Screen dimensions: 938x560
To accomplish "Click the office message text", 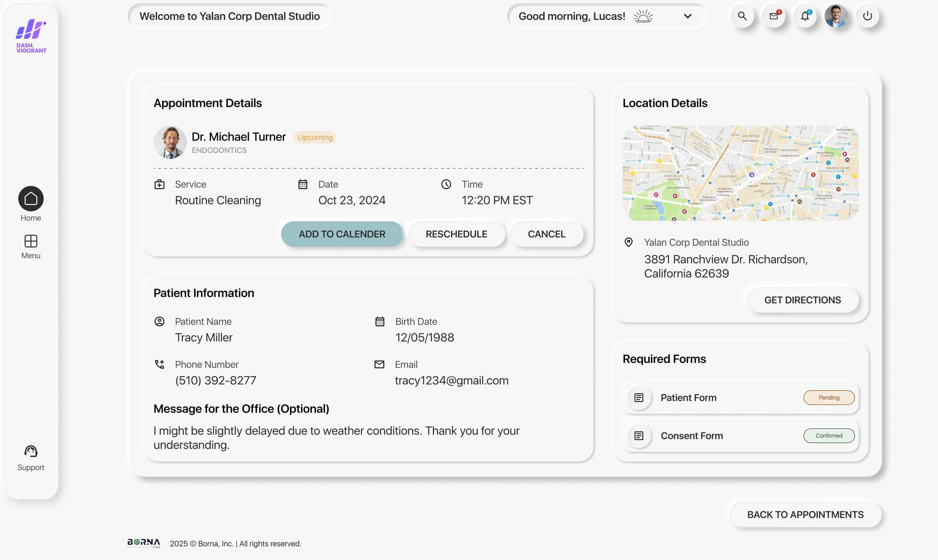I will [336, 437].
